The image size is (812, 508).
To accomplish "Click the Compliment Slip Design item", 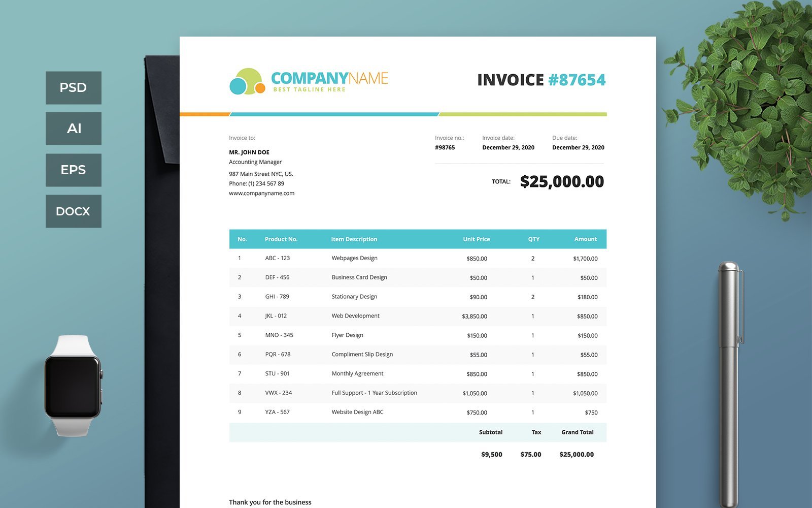I will (362, 355).
